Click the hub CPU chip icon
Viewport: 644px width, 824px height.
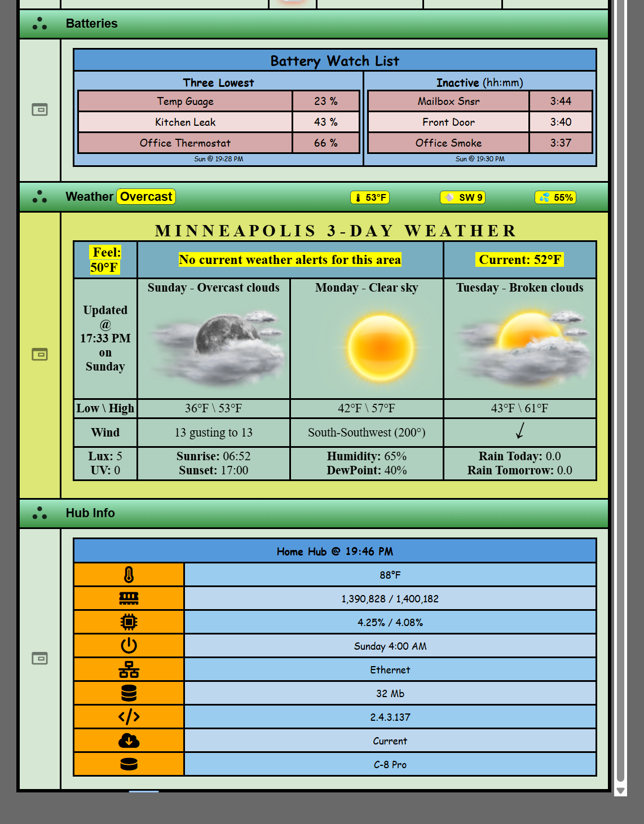[x=129, y=622]
